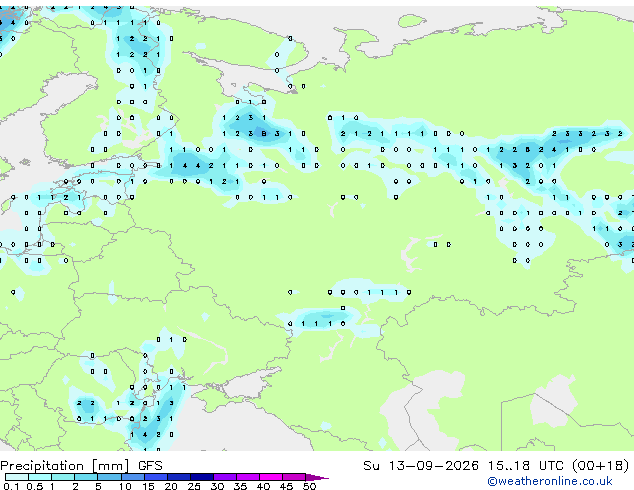The image size is (634, 490).
Task: Click the legend tick label '50'
Action: coord(309,486)
